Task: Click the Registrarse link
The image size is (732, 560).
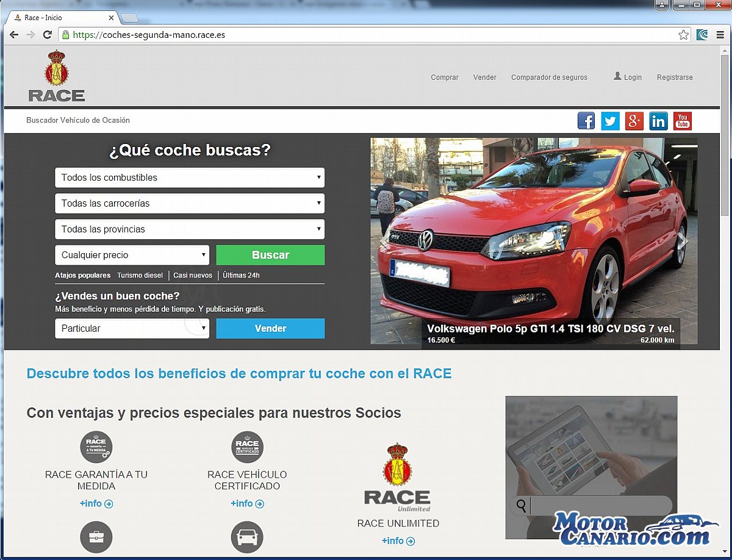Action: pos(675,77)
